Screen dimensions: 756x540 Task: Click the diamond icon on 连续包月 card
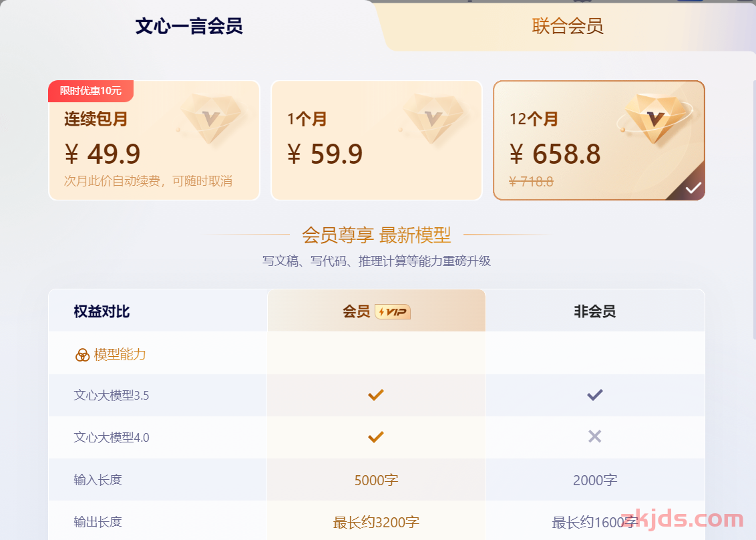pyautogui.click(x=210, y=118)
